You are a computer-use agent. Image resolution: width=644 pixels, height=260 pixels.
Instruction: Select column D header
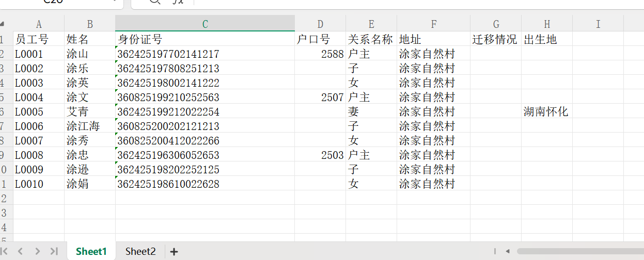tap(320, 24)
